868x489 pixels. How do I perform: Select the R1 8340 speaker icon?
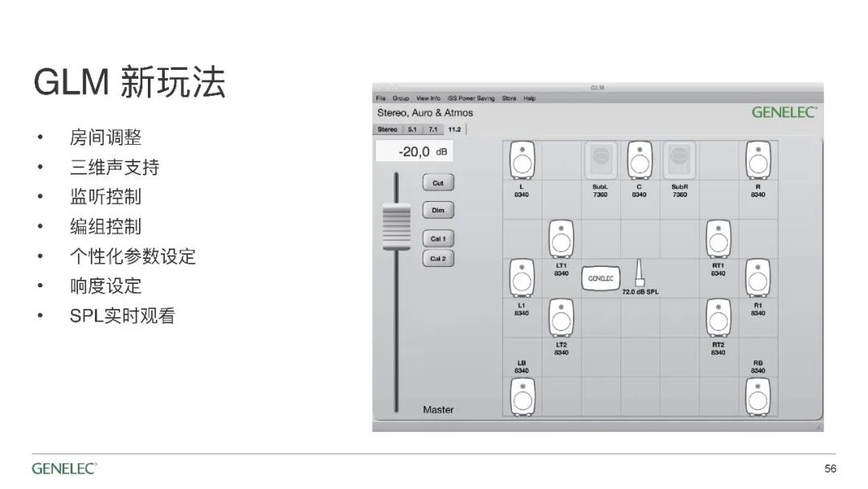758,278
